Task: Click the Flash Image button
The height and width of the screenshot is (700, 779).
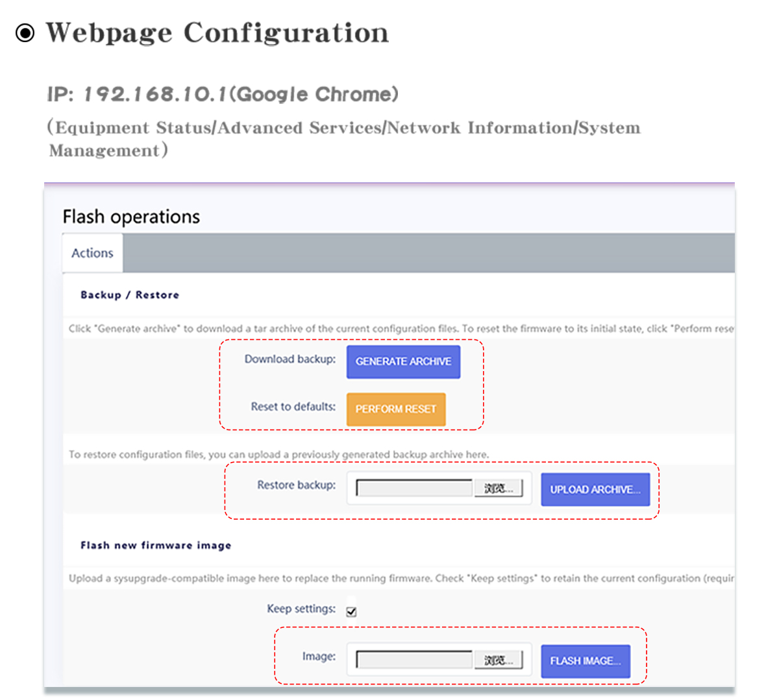Action: [x=586, y=661]
